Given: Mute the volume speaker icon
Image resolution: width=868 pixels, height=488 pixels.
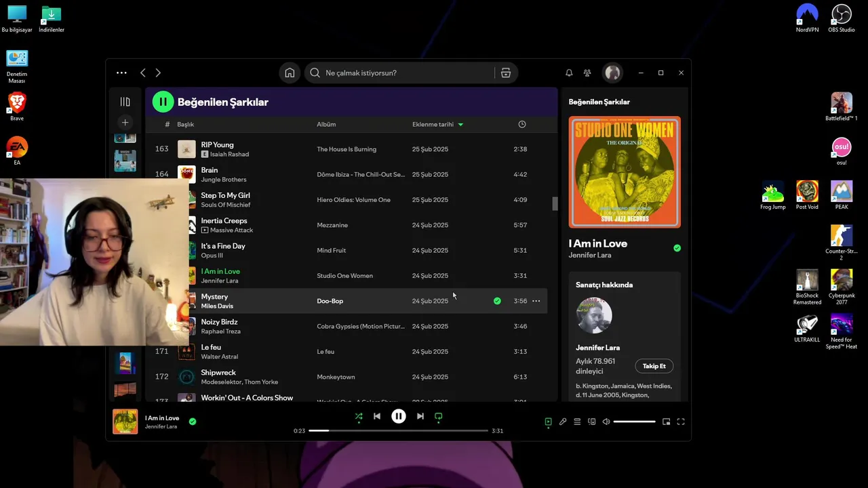Looking at the screenshot, I should pos(606,422).
